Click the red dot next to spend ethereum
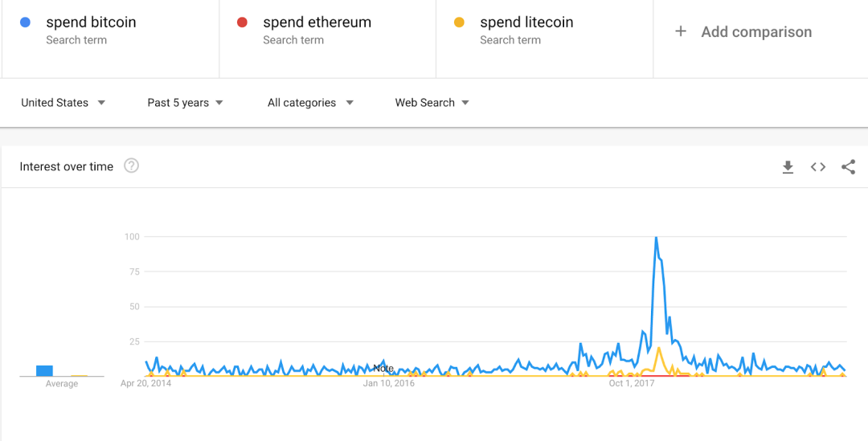 (x=242, y=22)
